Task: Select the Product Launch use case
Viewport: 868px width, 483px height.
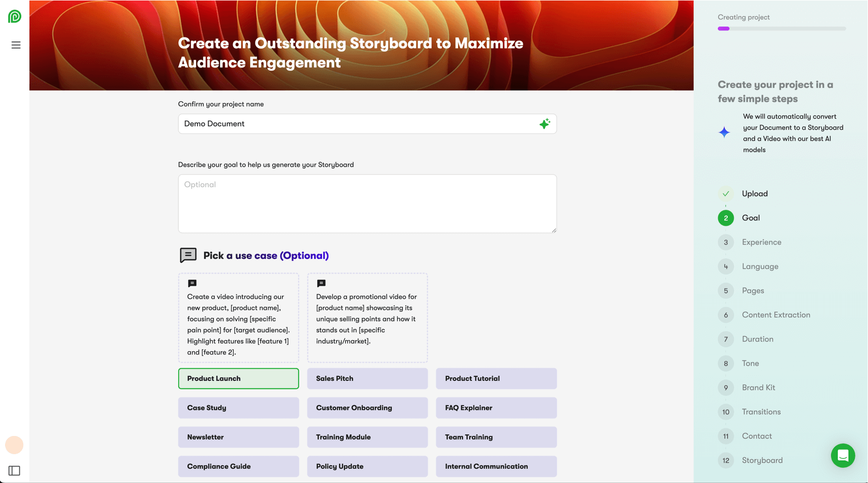Action: point(239,379)
